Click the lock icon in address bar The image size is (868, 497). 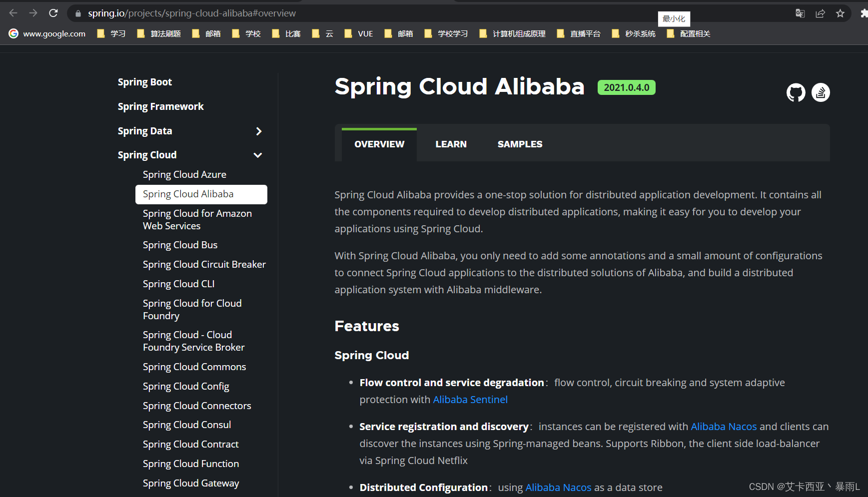tap(78, 13)
